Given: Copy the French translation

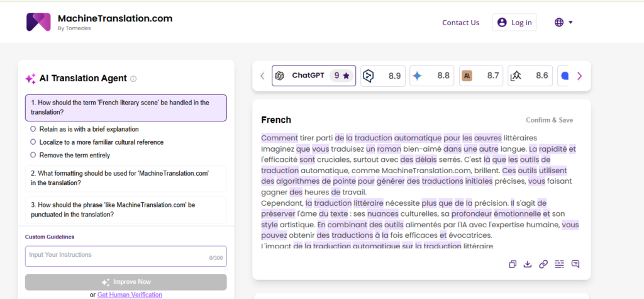Looking at the screenshot, I should click(x=512, y=264).
